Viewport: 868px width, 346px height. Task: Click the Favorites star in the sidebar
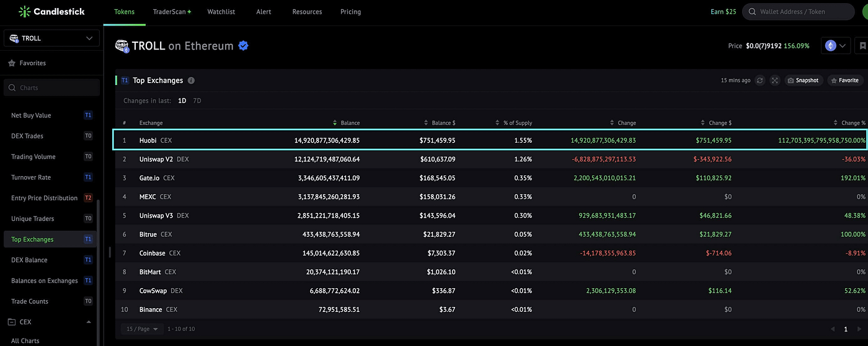[x=11, y=63]
